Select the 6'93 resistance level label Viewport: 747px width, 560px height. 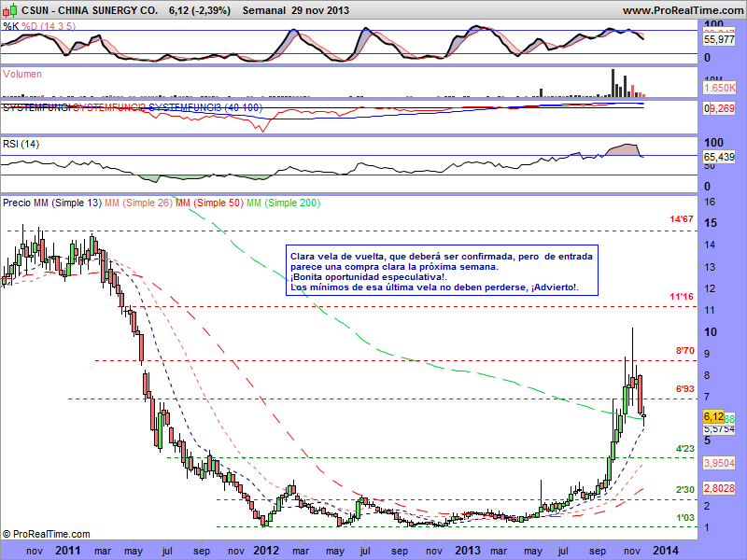[x=685, y=388]
